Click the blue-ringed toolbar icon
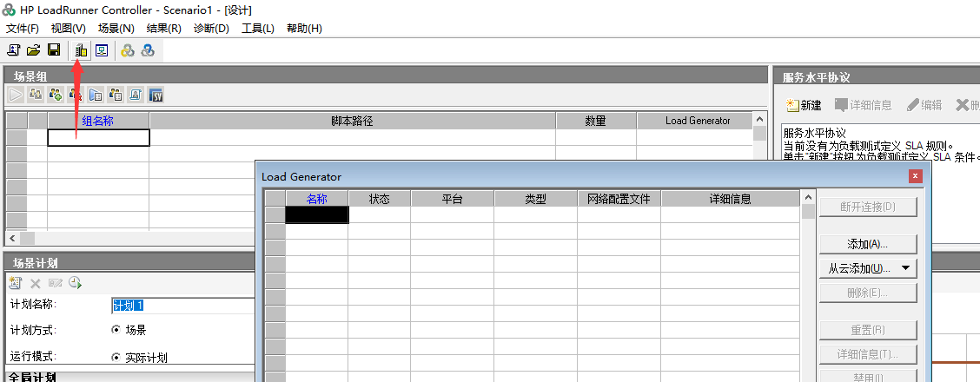The height and width of the screenshot is (382, 980). coord(148,50)
